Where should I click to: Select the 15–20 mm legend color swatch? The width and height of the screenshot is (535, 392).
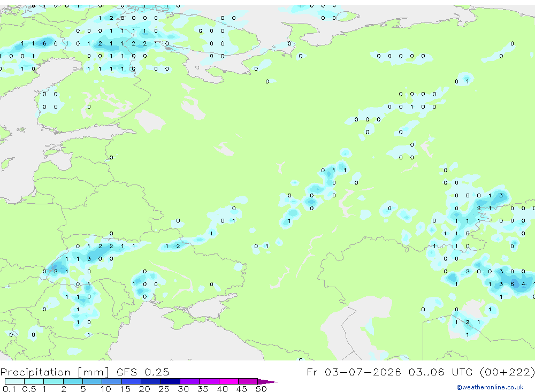pos(131,381)
